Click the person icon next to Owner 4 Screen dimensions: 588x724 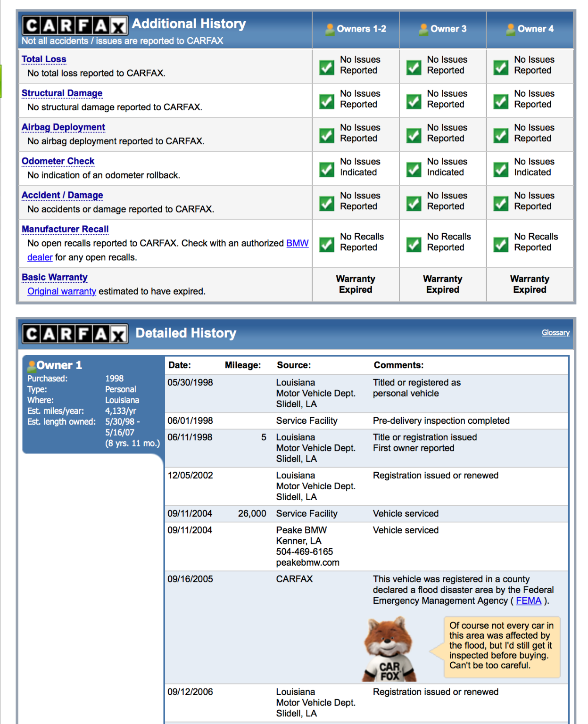tap(511, 30)
